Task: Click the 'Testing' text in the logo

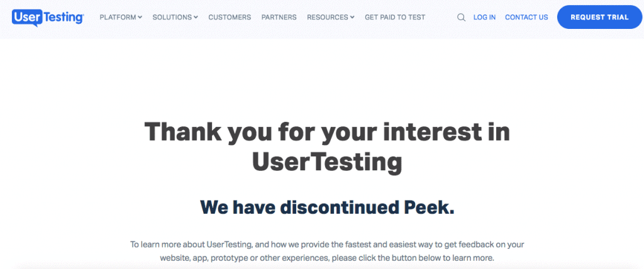Action: pos(62,18)
